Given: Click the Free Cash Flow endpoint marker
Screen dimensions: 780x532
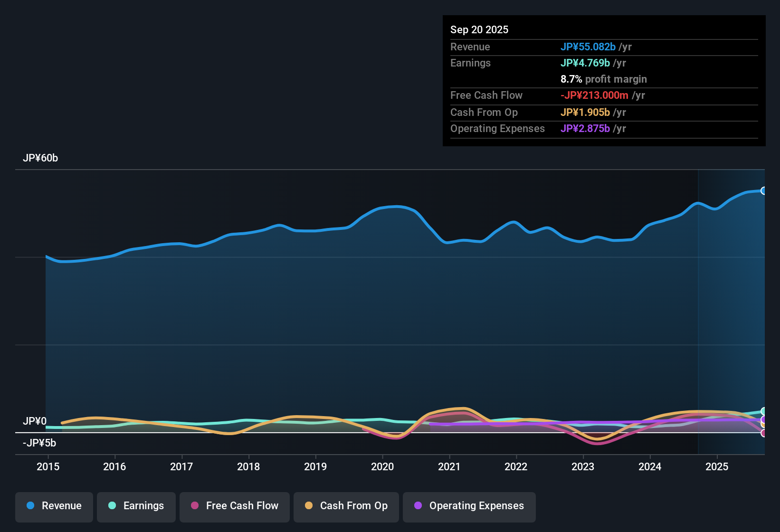Looking at the screenshot, I should (x=764, y=434).
